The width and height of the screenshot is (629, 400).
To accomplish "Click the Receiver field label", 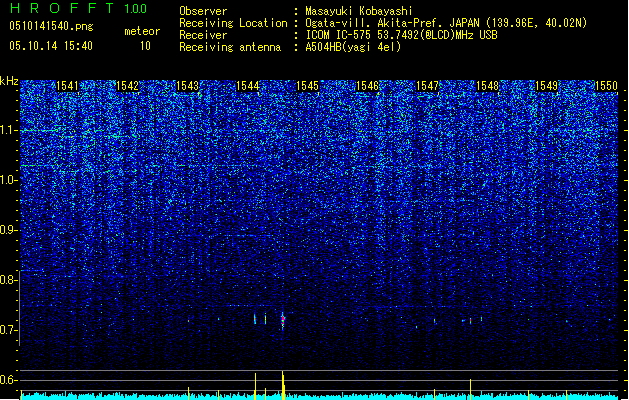I will pos(203,35).
